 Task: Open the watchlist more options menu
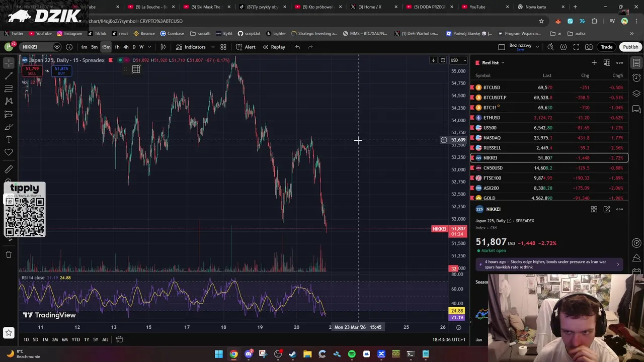(x=620, y=63)
